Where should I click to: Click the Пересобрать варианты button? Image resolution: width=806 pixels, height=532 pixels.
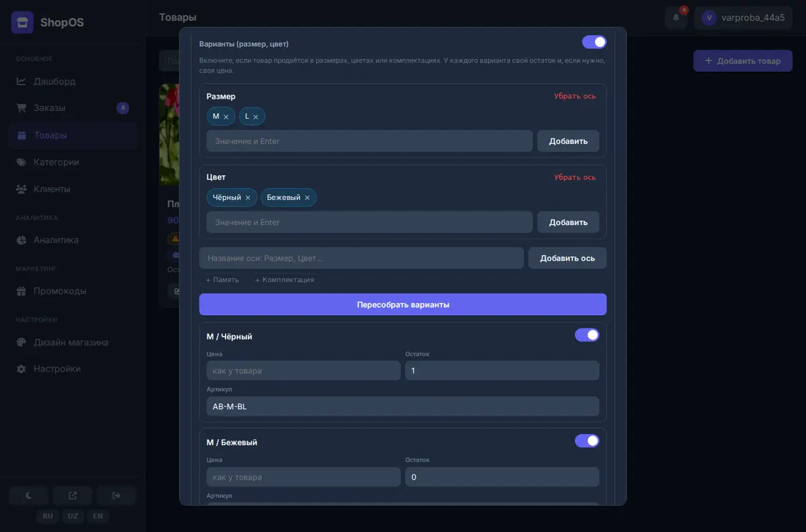[403, 304]
